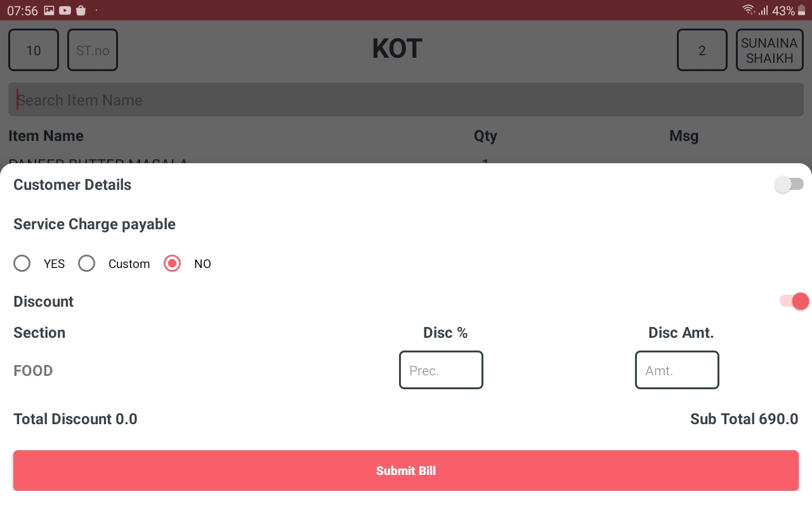Tap the Sub Total 690.0 label
812x508 pixels.
coord(743,419)
